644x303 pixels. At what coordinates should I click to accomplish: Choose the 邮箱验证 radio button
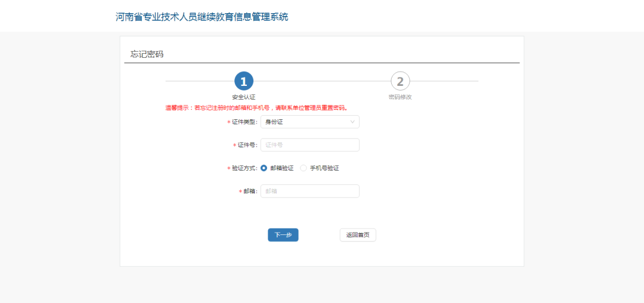tap(264, 168)
